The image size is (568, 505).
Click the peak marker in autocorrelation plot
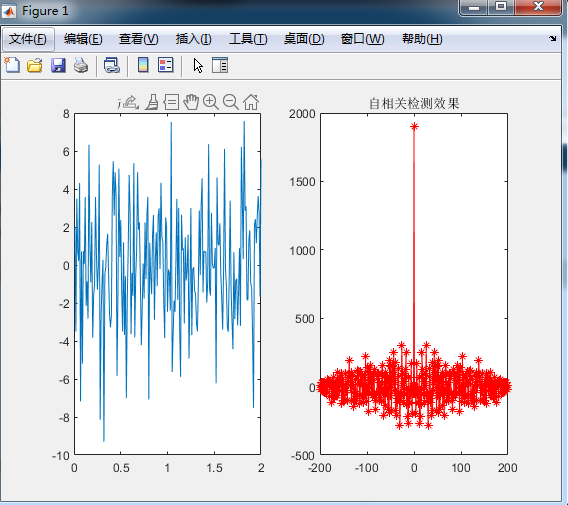point(414,126)
